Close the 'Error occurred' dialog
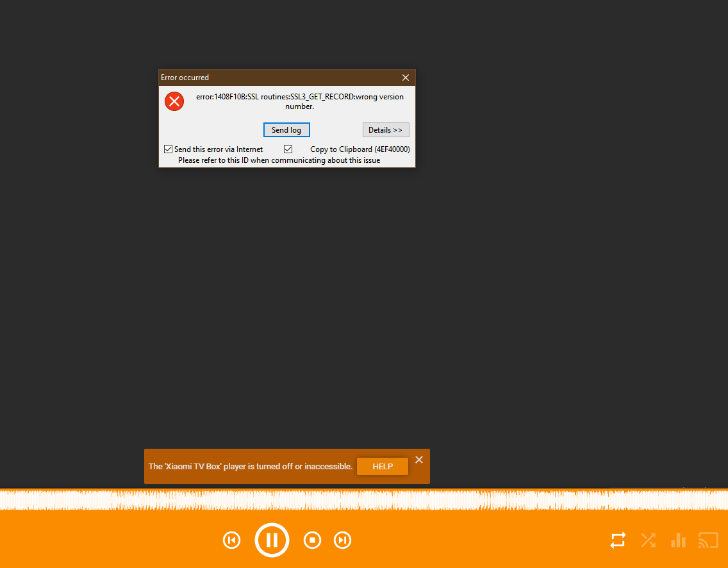 coord(406,78)
